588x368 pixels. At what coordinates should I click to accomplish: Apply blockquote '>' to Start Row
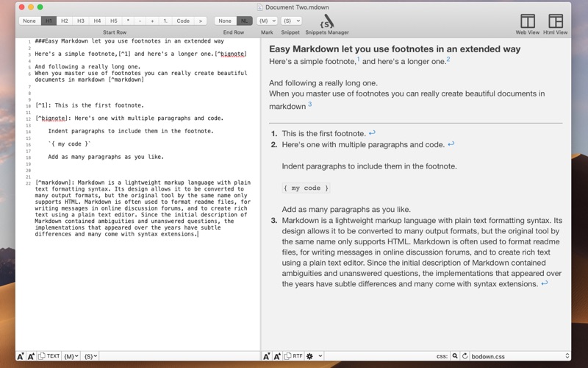pyautogui.click(x=201, y=21)
